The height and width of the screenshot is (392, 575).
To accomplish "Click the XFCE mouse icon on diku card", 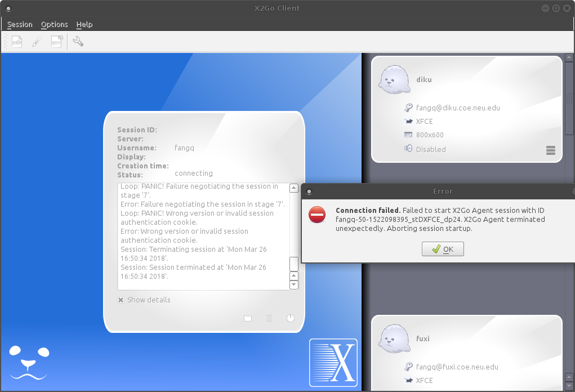I will click(x=408, y=122).
